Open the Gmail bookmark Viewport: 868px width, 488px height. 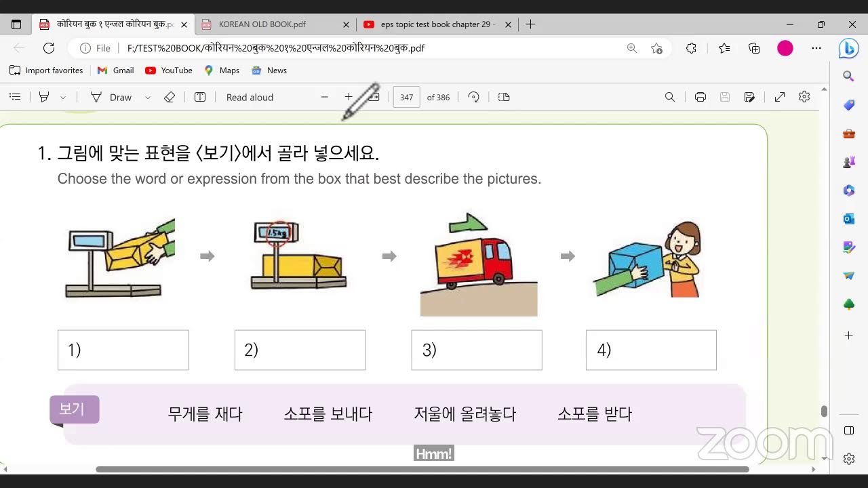(x=116, y=70)
